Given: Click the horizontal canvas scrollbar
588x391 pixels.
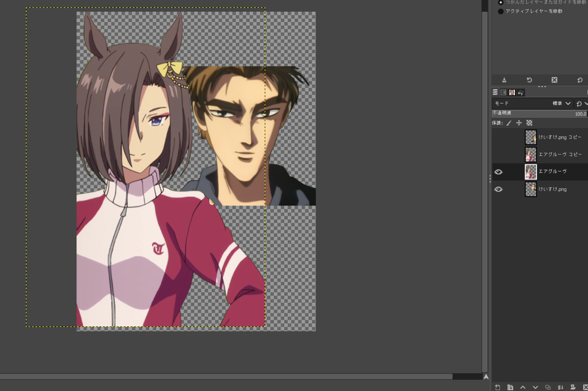Looking at the screenshot, I should (226, 377).
